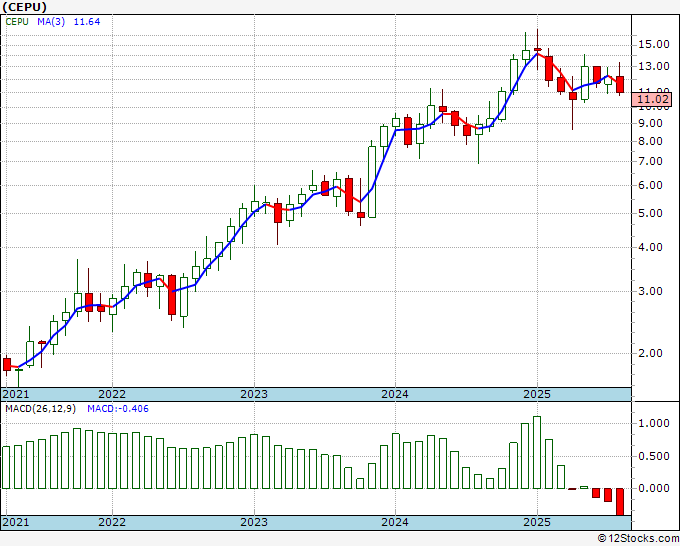This screenshot has width=680, height=546.
Task: Click the MA(3) indicator label
Action: (51, 22)
